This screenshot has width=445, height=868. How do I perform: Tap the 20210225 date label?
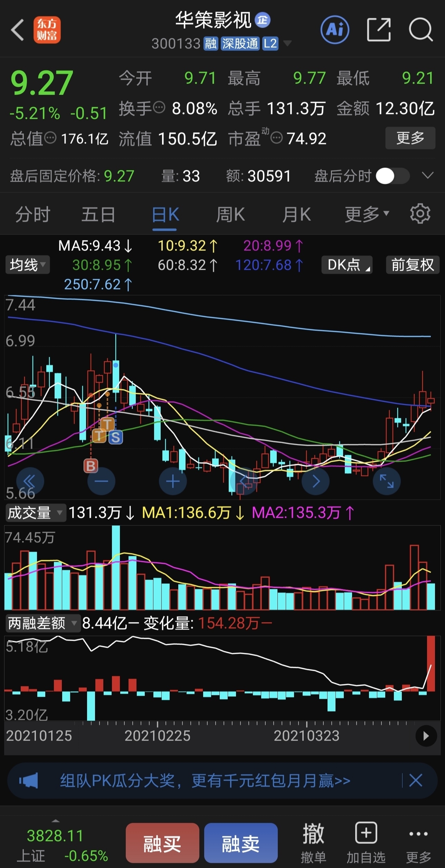(157, 736)
